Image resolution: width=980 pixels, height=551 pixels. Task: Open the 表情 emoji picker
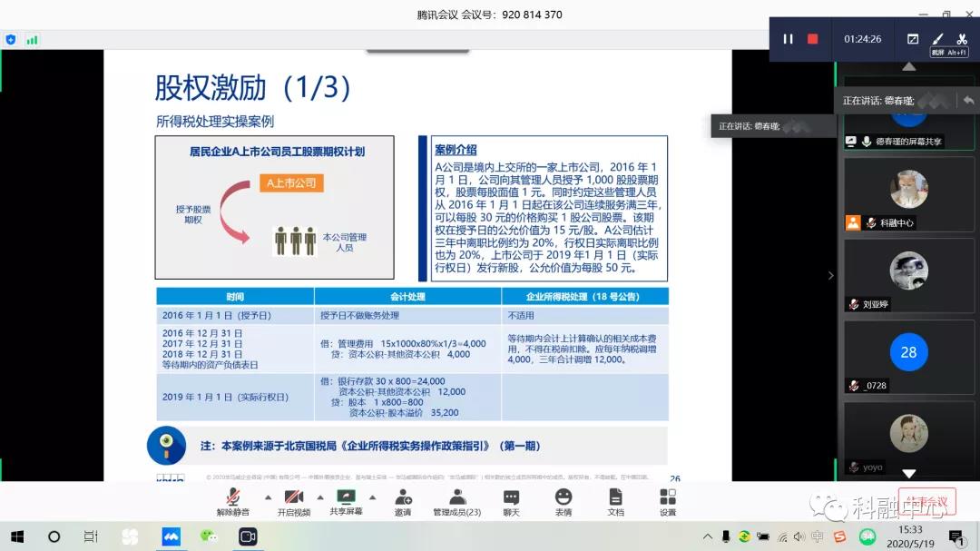tap(563, 501)
